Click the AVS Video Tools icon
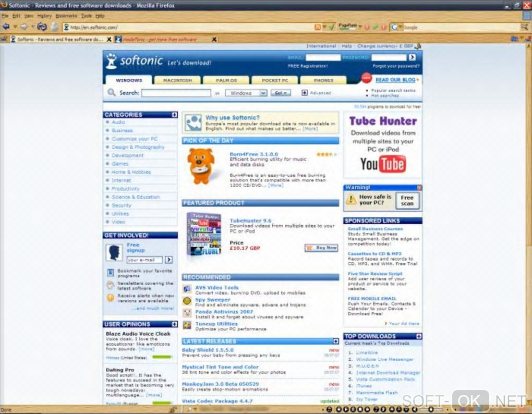532x414 pixels. (187, 289)
